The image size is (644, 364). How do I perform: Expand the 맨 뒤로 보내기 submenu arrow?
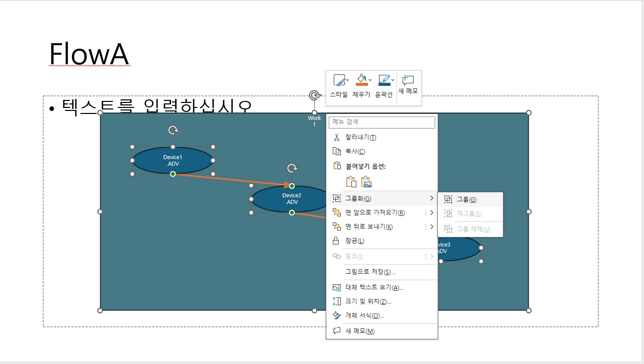(x=432, y=227)
